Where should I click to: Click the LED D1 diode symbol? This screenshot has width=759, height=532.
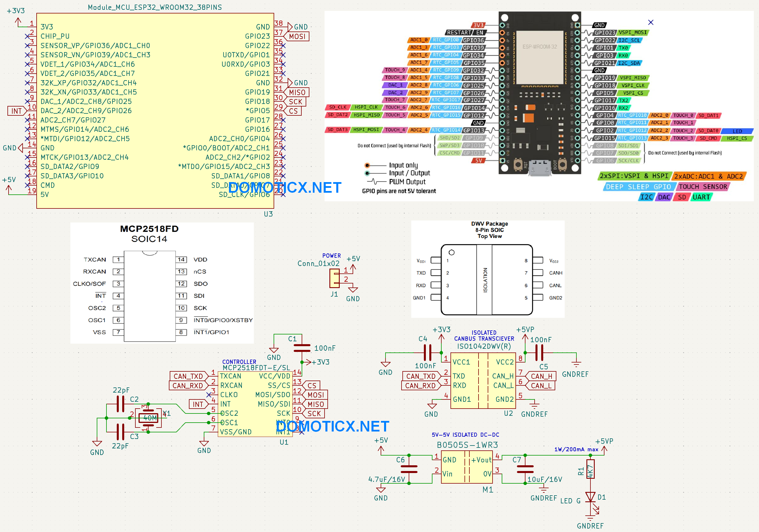[590, 496]
